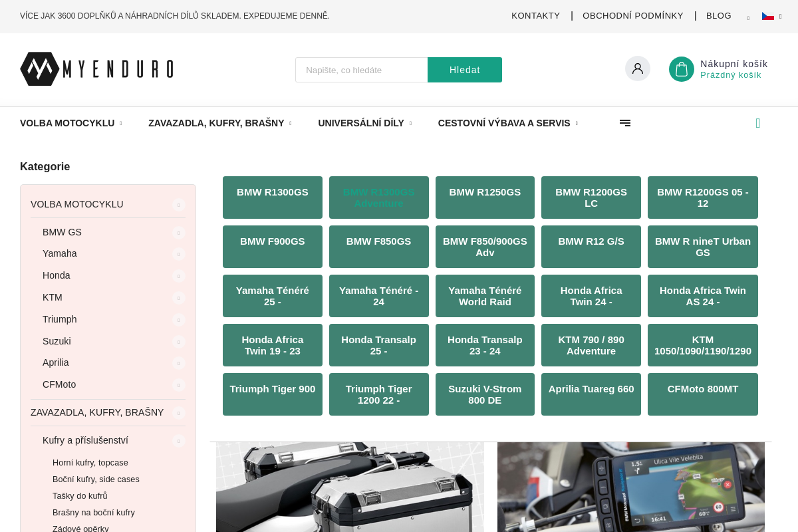
Task: Open the user account icon
Action: pos(638,68)
